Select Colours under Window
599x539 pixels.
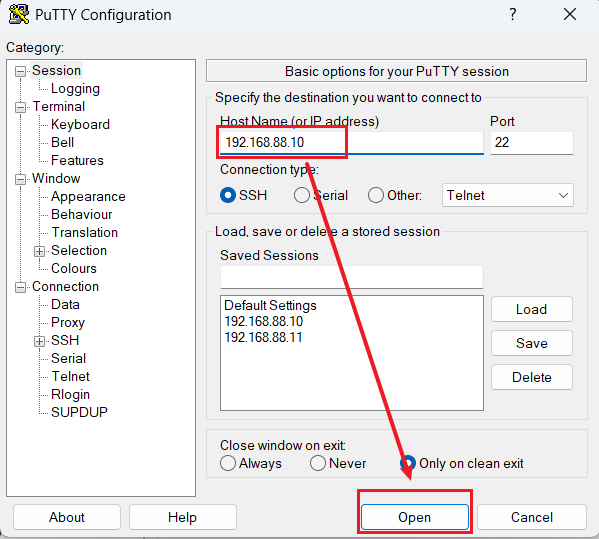74,268
